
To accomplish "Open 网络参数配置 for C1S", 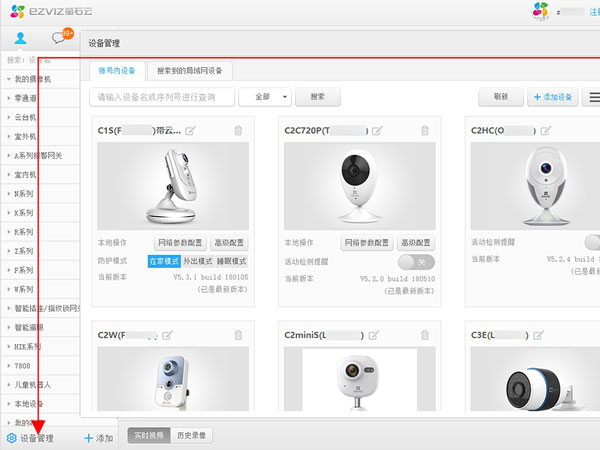I will (180, 243).
